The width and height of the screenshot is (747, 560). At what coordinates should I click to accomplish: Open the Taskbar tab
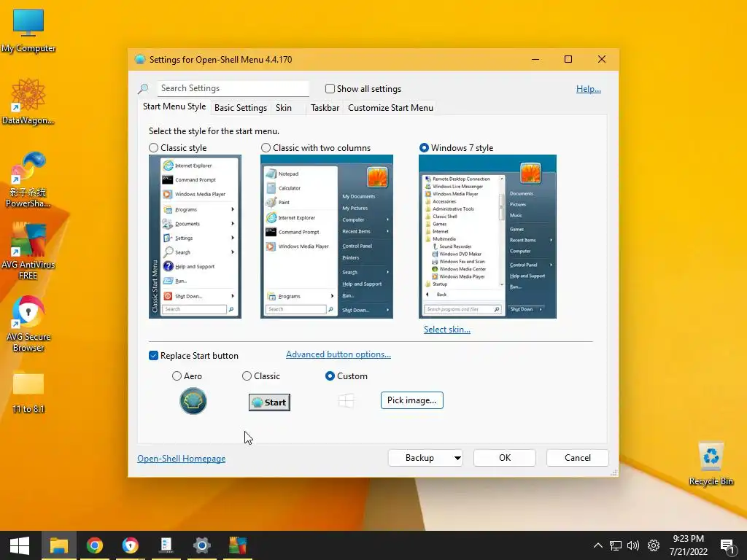[x=325, y=108]
